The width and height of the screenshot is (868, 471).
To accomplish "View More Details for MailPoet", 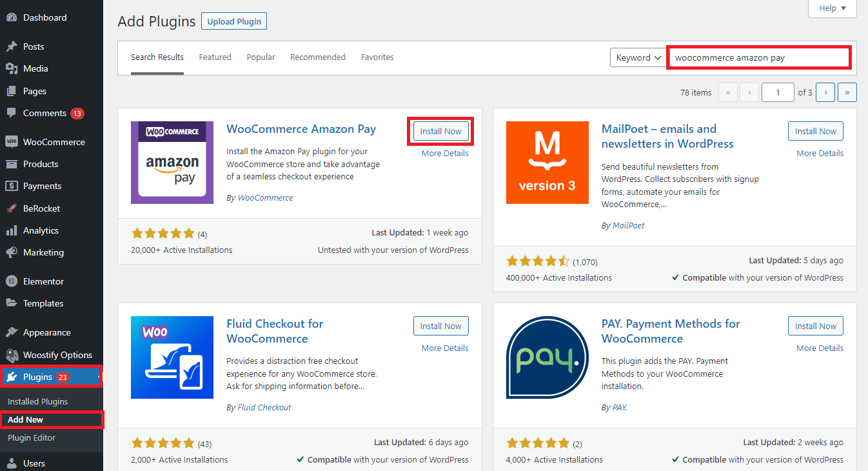I will click(x=820, y=154).
